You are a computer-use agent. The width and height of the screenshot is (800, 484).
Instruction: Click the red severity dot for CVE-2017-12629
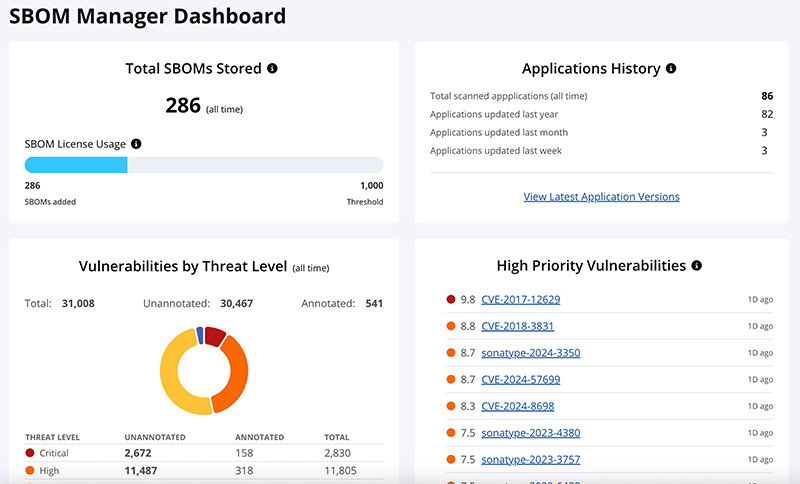click(452, 299)
